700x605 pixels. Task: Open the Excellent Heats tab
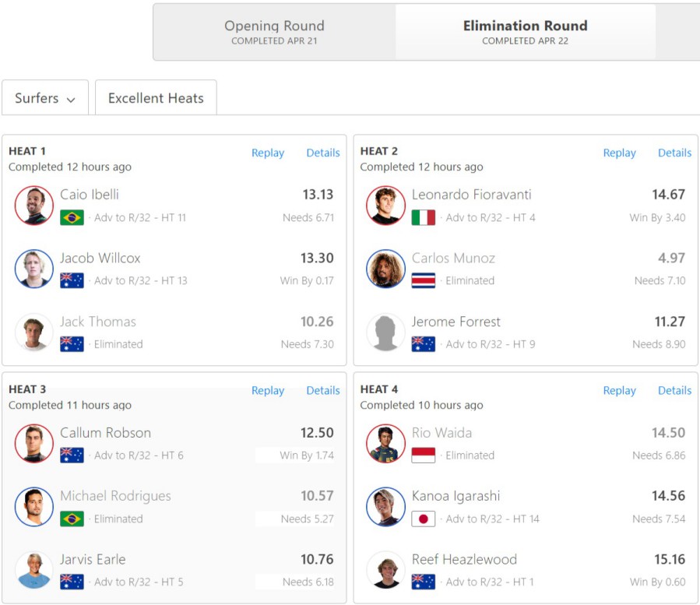pyautogui.click(x=156, y=98)
